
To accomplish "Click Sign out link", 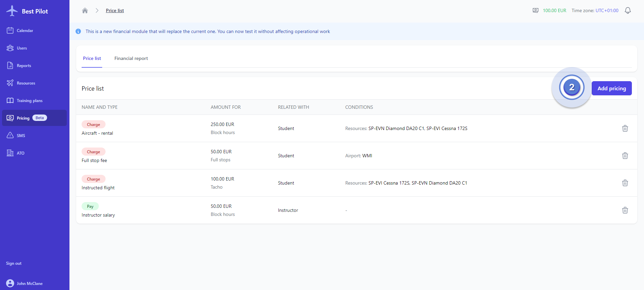I will point(13,263).
